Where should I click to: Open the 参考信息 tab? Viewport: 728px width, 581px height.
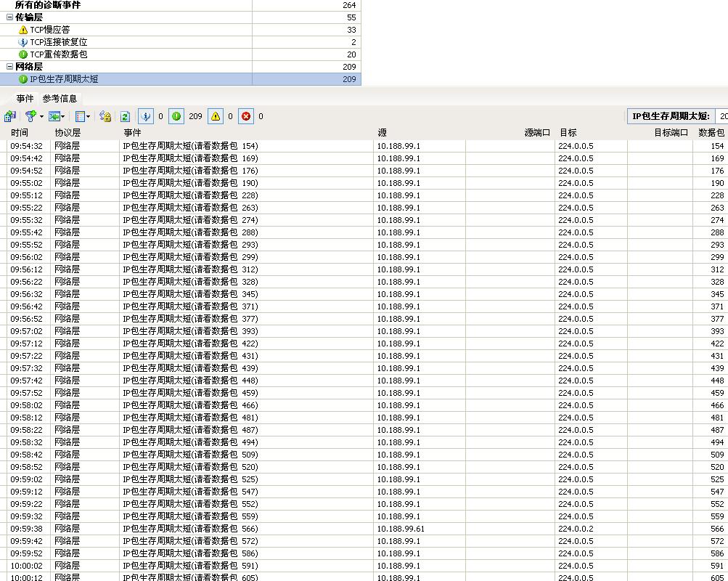[60, 99]
